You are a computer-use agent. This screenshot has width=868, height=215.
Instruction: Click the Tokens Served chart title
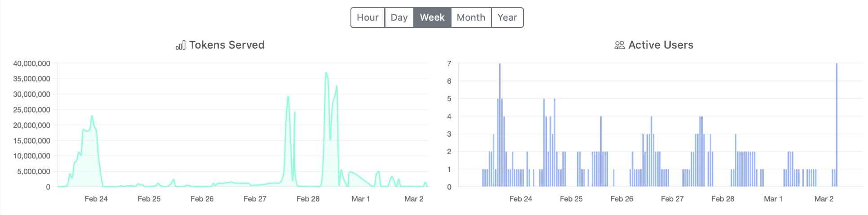(226, 45)
